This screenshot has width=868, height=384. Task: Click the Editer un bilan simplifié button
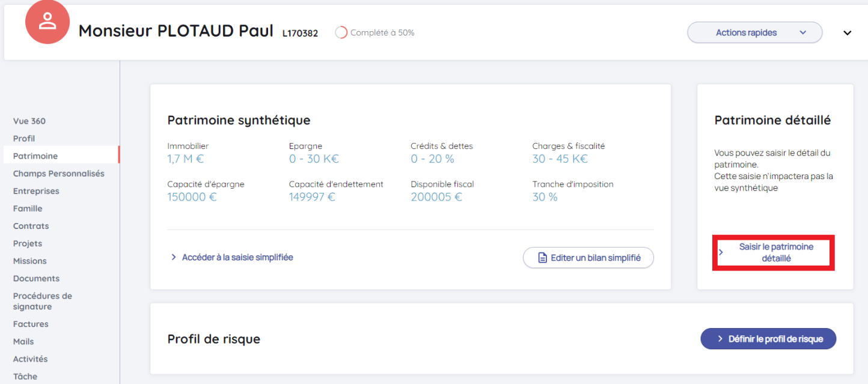click(x=588, y=258)
